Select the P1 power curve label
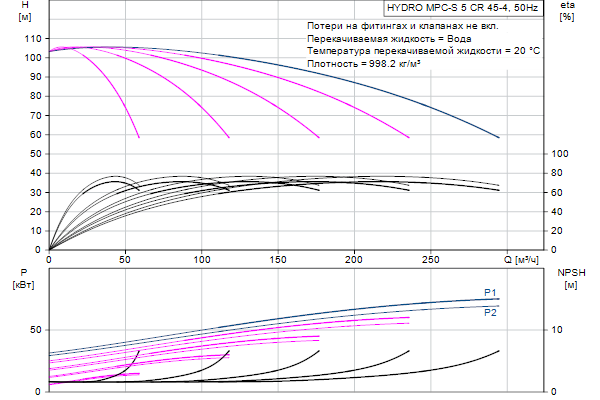600x400 pixels. [490, 292]
